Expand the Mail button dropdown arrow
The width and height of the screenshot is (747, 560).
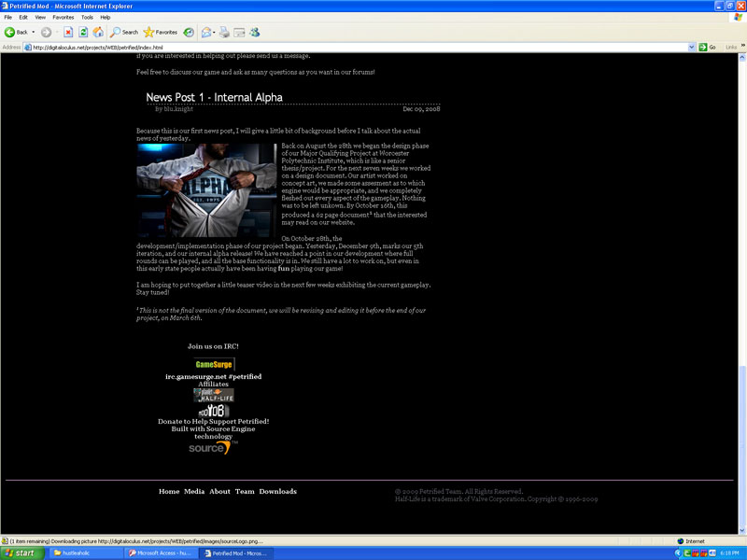214,32
